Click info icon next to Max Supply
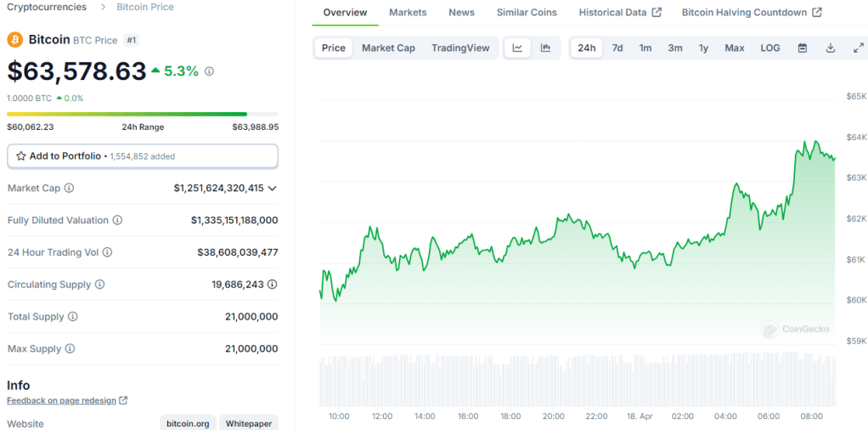Screen dimensions: 868x430 click(70, 348)
